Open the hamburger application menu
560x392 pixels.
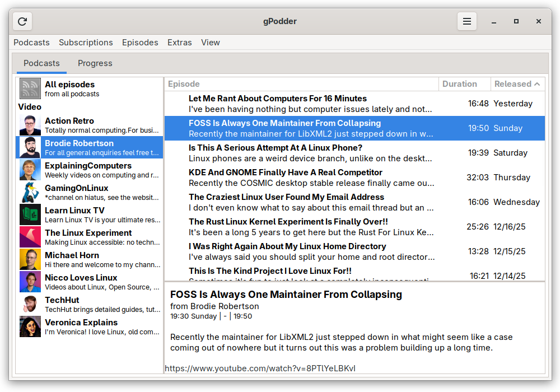point(467,21)
